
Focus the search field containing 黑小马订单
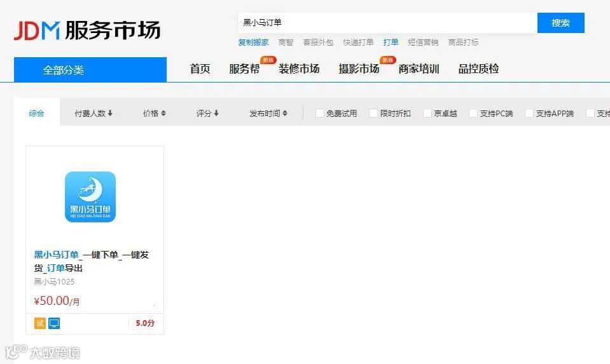click(387, 23)
